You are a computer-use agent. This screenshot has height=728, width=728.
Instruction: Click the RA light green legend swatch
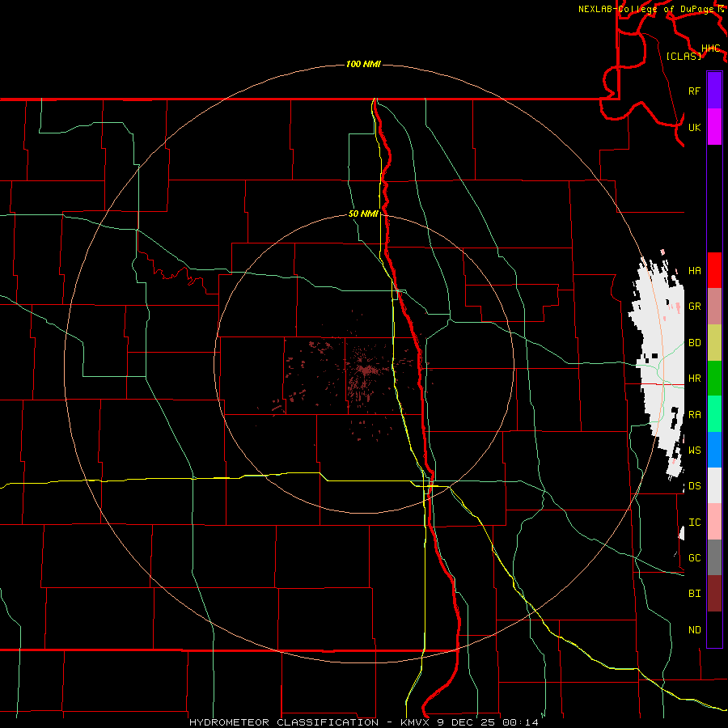(x=714, y=414)
